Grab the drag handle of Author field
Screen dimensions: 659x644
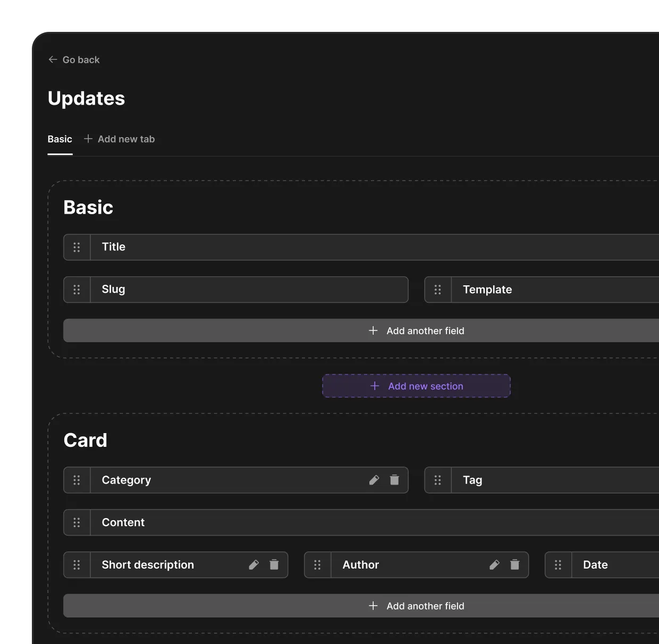point(317,565)
